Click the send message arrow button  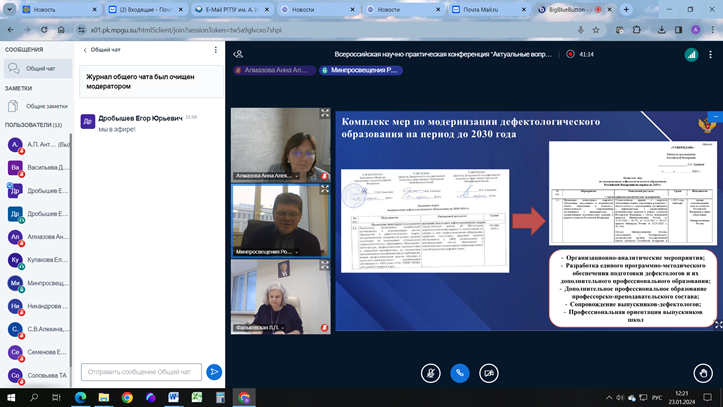(x=214, y=372)
